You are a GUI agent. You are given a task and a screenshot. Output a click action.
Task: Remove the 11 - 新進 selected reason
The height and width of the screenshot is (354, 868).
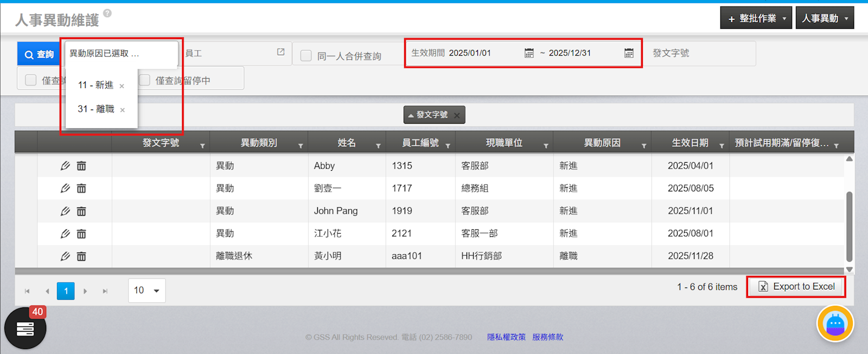[122, 86]
